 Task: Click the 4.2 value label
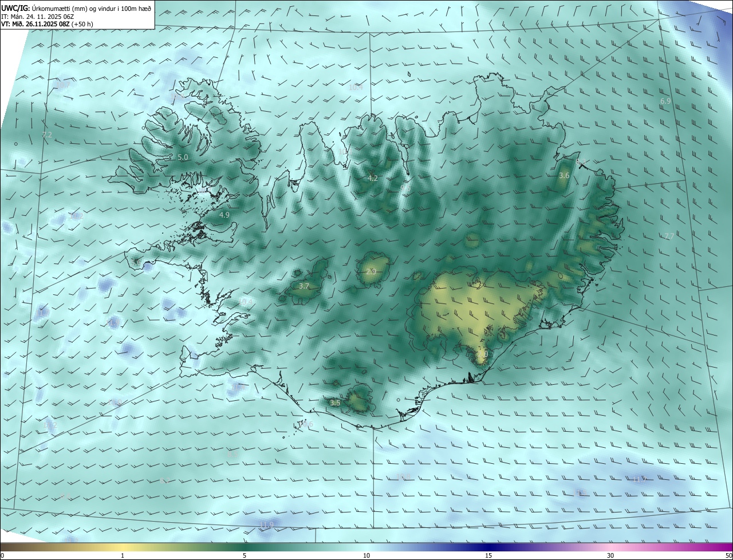click(x=373, y=179)
